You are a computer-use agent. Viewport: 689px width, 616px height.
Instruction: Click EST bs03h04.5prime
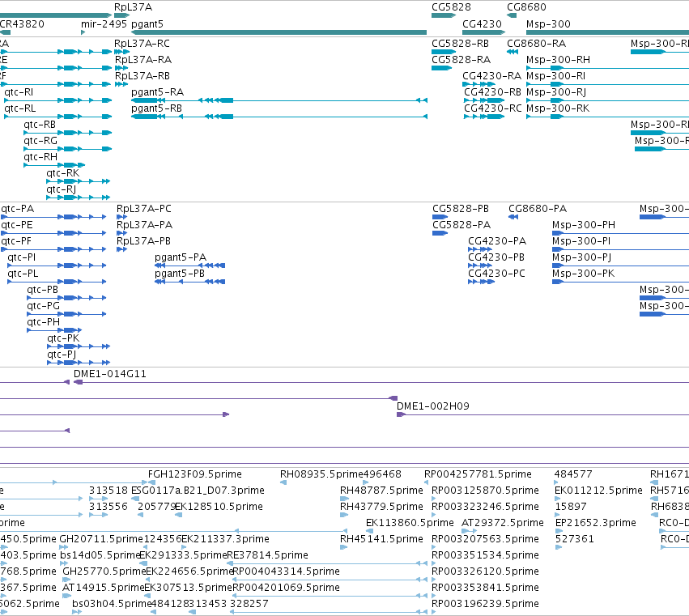pyautogui.click(x=112, y=604)
